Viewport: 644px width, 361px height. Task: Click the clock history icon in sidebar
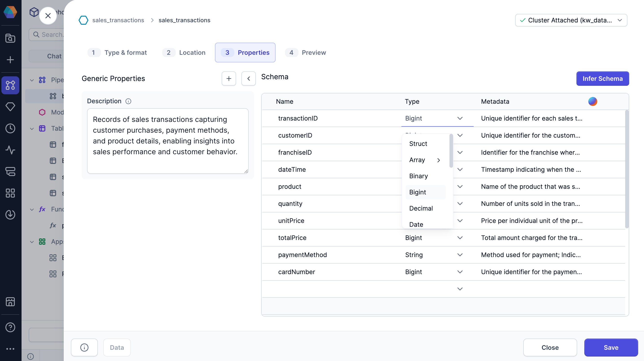(x=10, y=129)
